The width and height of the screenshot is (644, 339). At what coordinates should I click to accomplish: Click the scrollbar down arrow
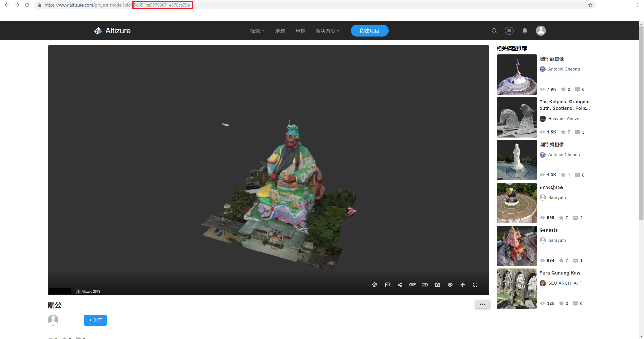641,336
